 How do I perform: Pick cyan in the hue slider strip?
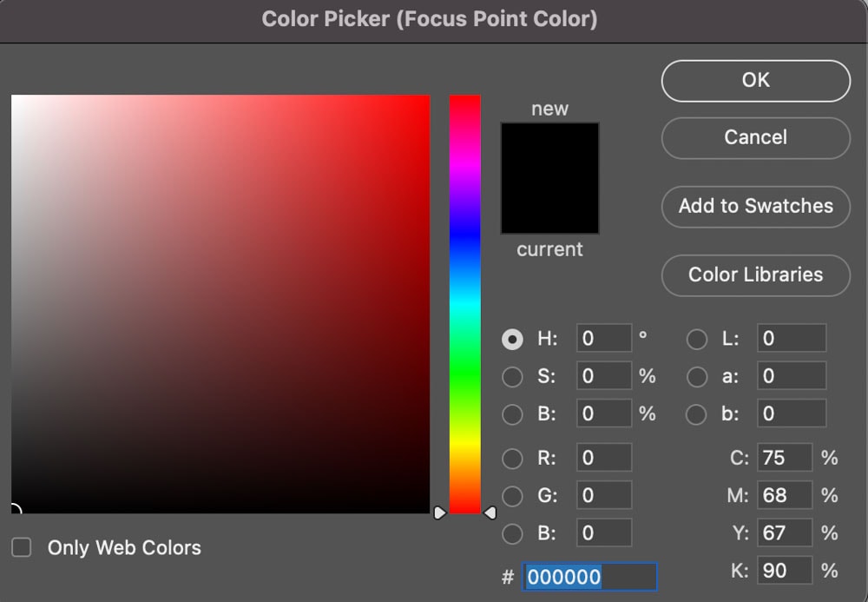(x=465, y=304)
